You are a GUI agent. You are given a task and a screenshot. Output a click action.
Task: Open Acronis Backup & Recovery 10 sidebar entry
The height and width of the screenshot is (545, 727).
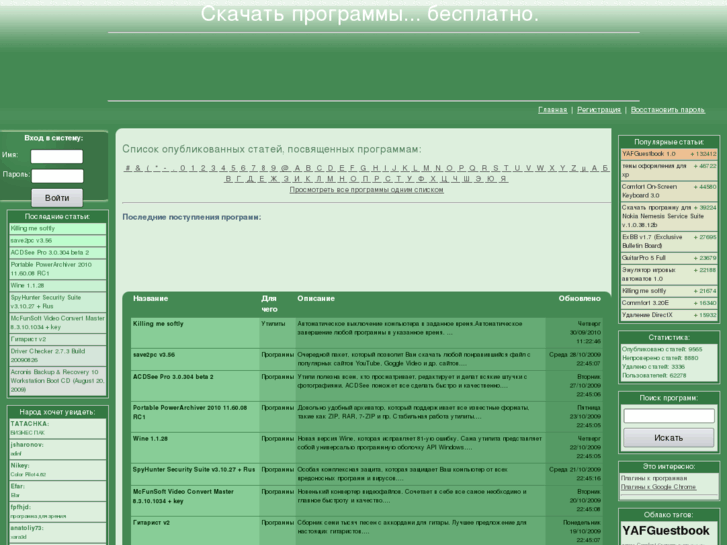click(x=58, y=381)
